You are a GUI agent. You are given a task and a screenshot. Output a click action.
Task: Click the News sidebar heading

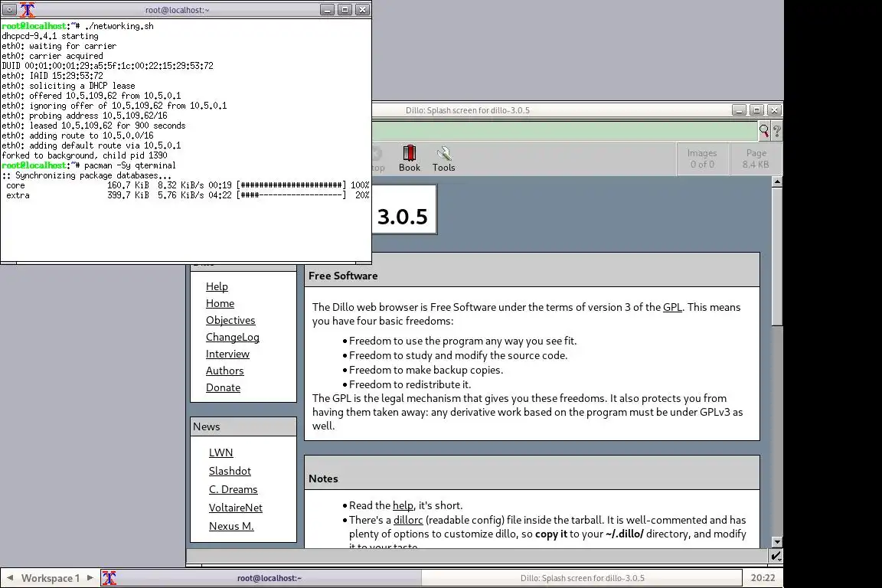click(207, 426)
